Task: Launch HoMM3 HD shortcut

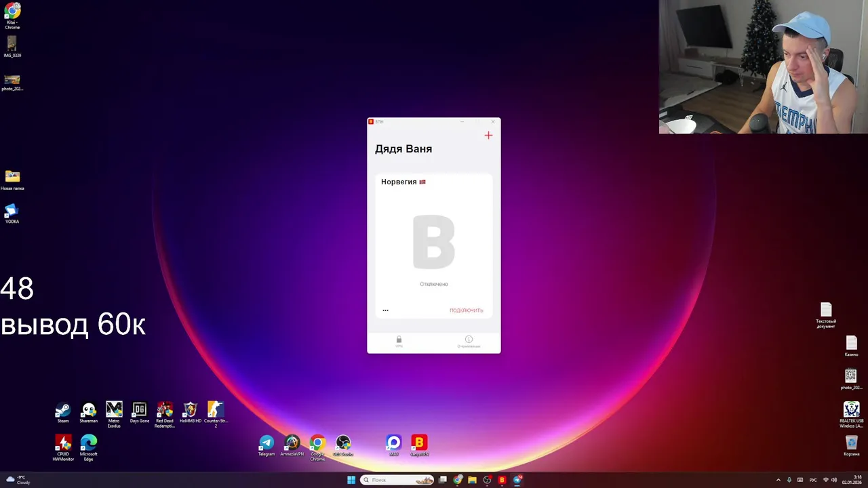Action: click(x=191, y=413)
